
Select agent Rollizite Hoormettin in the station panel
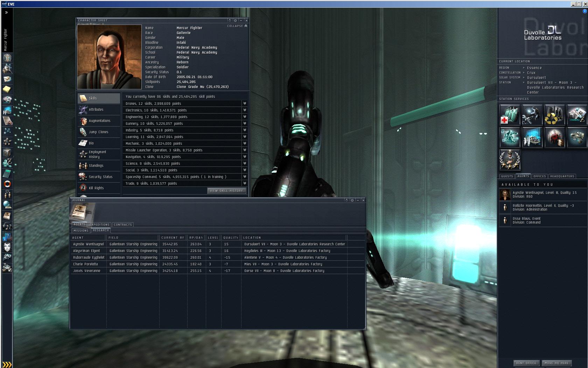click(543, 207)
